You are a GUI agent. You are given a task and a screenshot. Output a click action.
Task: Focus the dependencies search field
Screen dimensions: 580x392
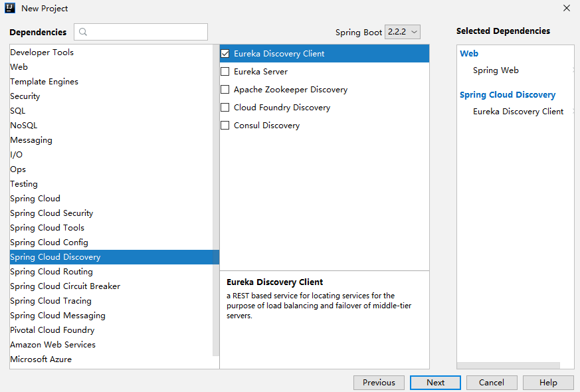pyautogui.click(x=141, y=32)
